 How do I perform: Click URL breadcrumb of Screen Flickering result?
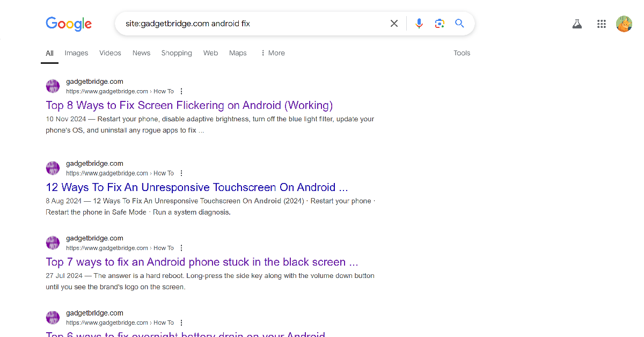120,92
